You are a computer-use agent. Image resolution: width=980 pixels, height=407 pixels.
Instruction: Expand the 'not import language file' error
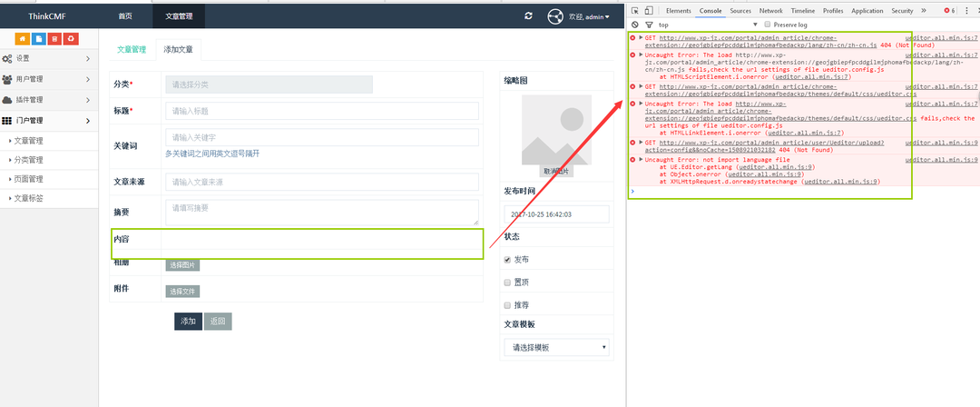[641, 160]
